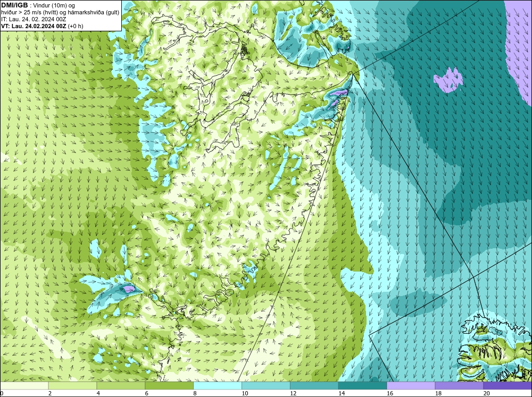The image size is (532, 397).
Task: Click the valid time line 'VT: Lau. 24.02.2024 00Z'
Action: (34, 26)
